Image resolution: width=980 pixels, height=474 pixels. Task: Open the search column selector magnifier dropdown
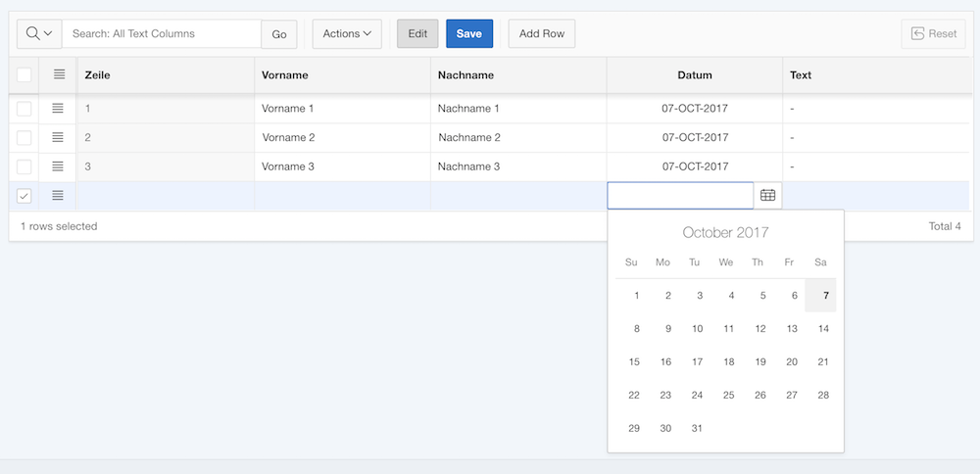(39, 33)
